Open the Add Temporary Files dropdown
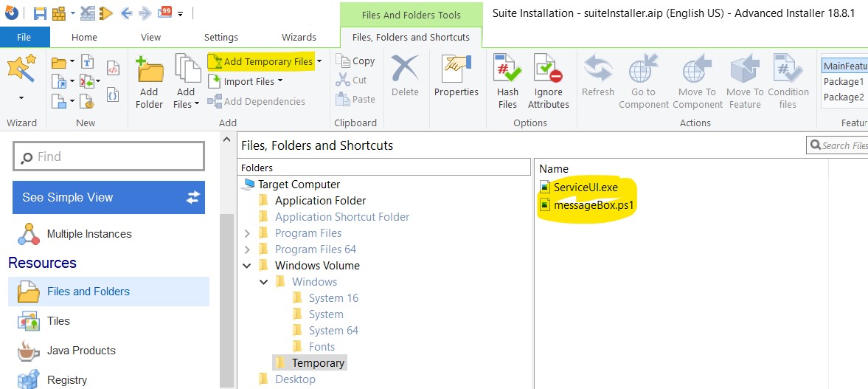Image resolution: width=868 pixels, height=389 pixels. pyautogui.click(x=319, y=62)
